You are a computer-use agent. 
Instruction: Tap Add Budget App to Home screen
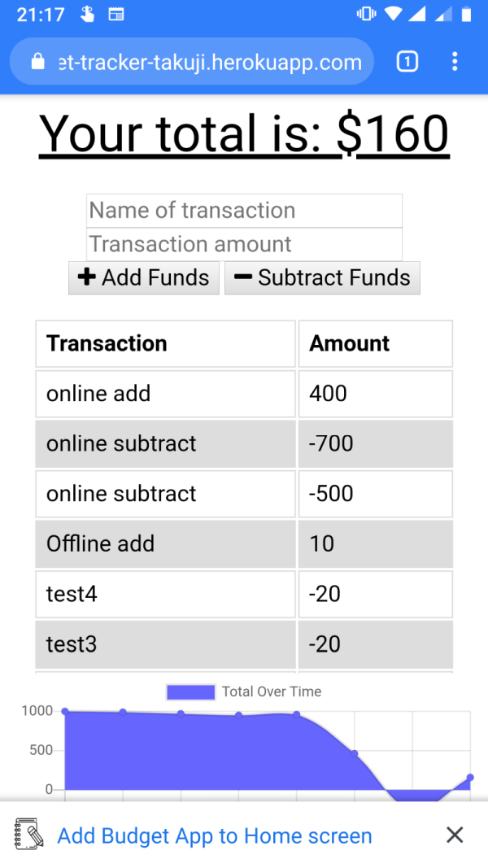coord(215,835)
